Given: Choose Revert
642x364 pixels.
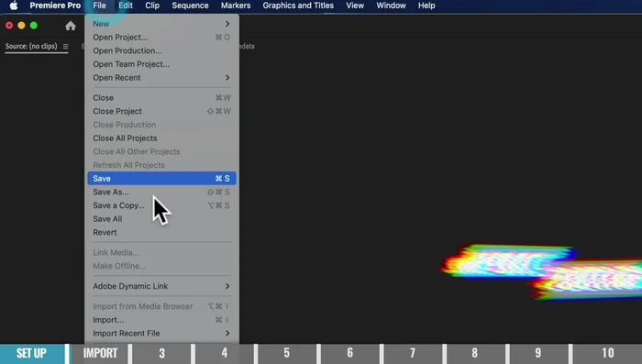Looking at the screenshot, I should point(161,233).
